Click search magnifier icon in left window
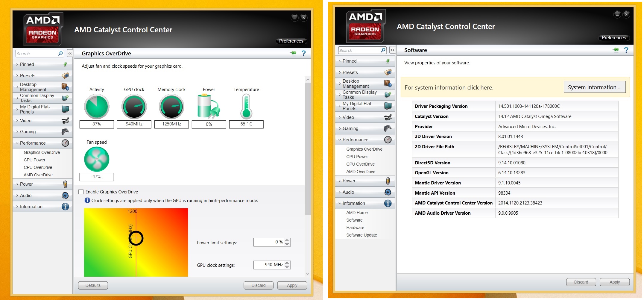This screenshot has height=300, width=644. 60,54
